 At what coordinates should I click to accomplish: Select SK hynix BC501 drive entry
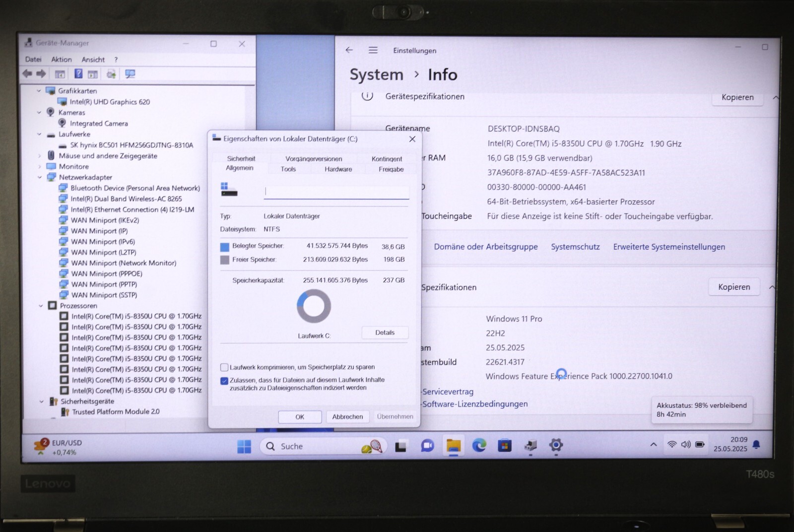132,145
